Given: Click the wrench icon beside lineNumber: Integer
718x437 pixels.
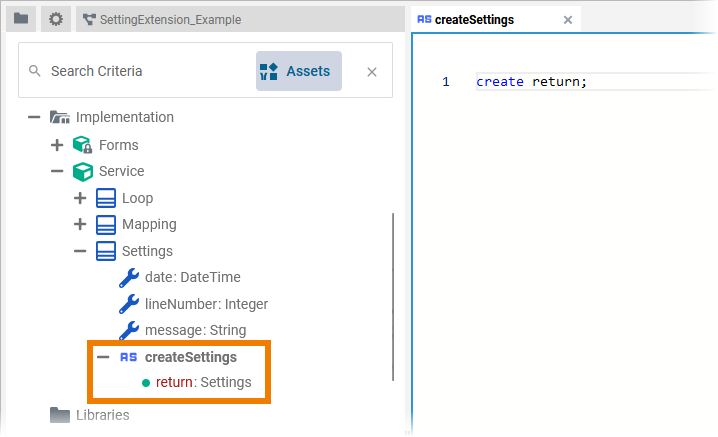Looking at the screenshot, I should 129,304.
